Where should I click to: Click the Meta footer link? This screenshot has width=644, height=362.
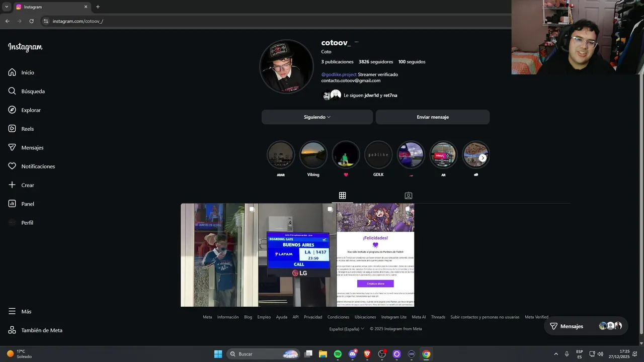point(207,317)
